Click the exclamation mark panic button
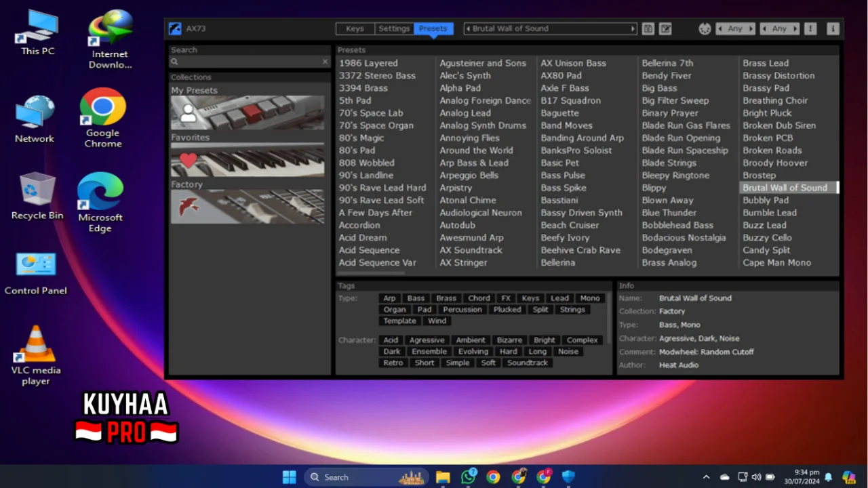The image size is (868, 488). pos(810,28)
